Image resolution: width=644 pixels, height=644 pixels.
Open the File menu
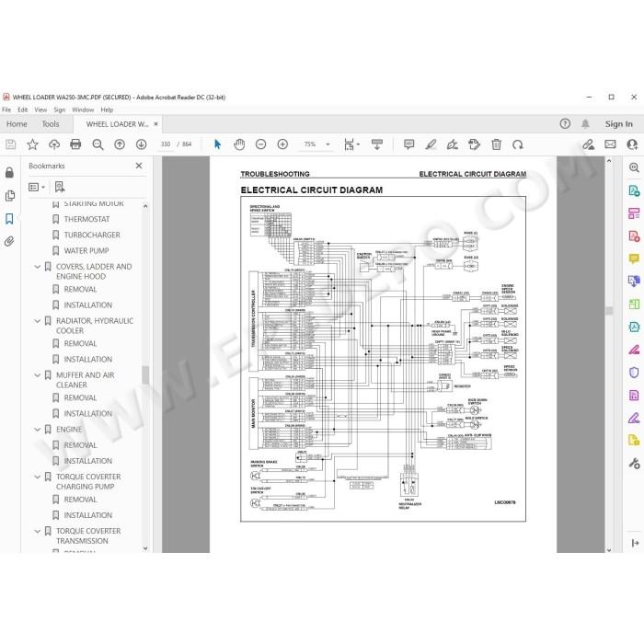tap(6, 109)
